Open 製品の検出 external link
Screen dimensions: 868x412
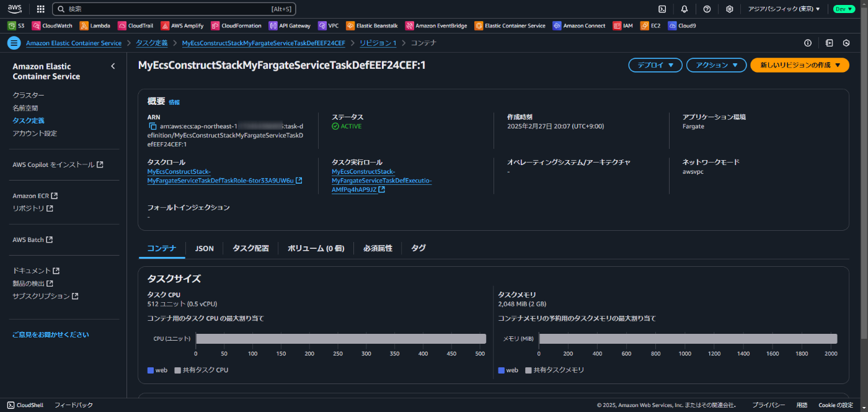33,284
